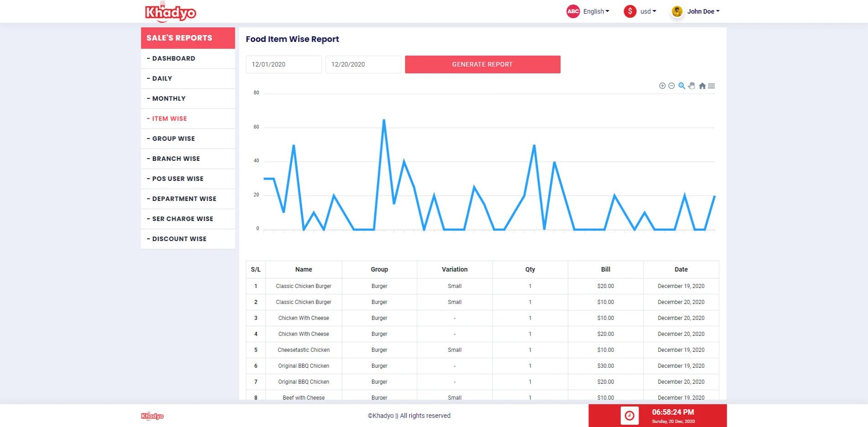
Task: Click the Khadyo logo in header
Action: [x=171, y=12]
